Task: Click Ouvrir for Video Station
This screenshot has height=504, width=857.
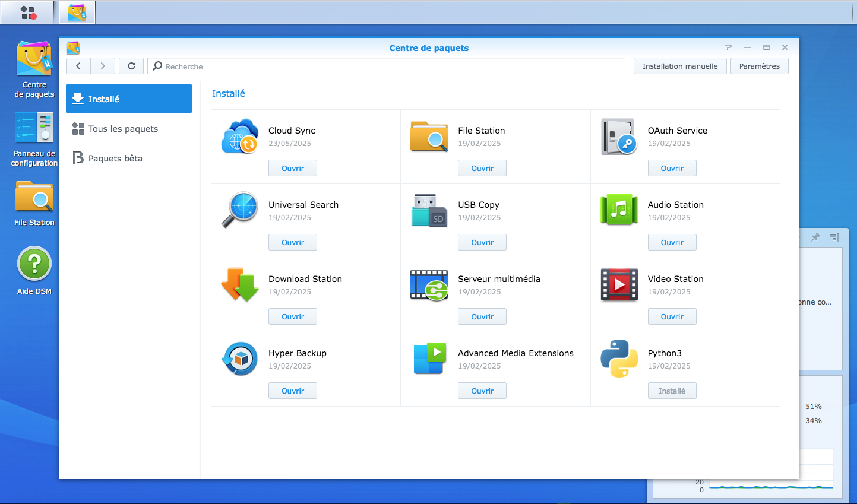Action: pos(672,316)
